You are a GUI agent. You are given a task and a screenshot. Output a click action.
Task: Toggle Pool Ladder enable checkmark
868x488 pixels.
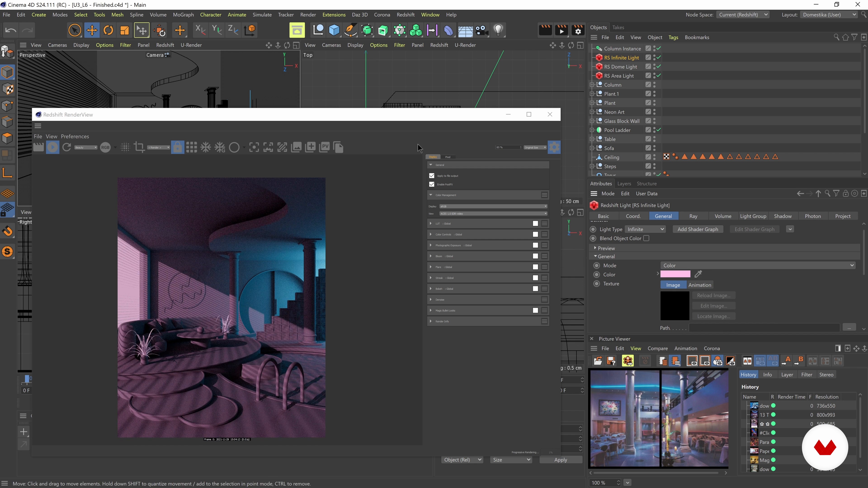(658, 130)
